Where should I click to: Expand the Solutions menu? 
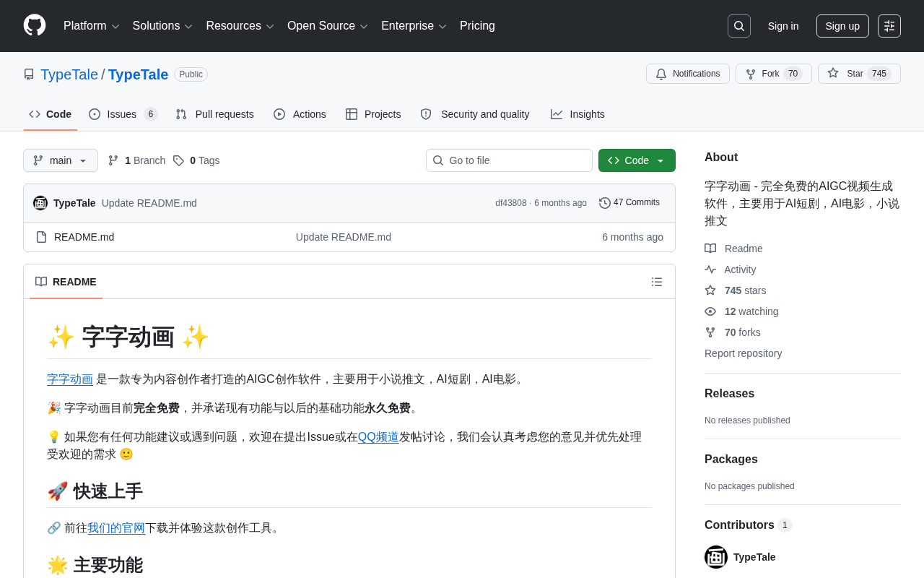point(162,26)
